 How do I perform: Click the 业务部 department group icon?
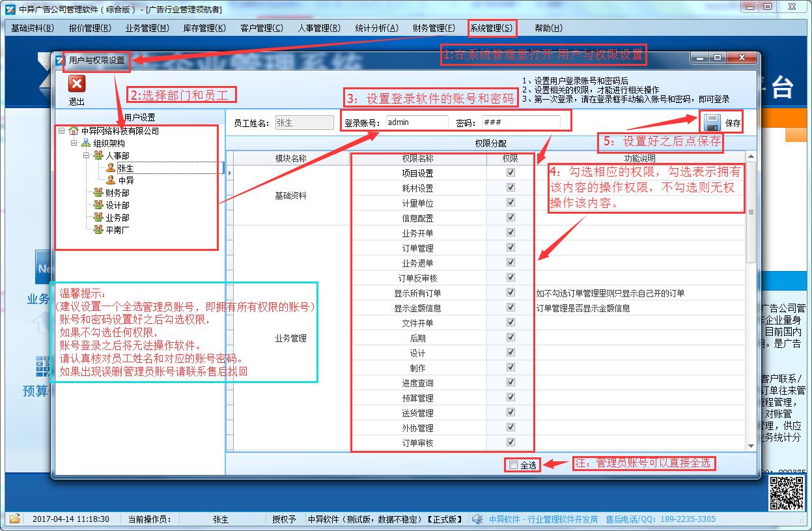pos(98,218)
